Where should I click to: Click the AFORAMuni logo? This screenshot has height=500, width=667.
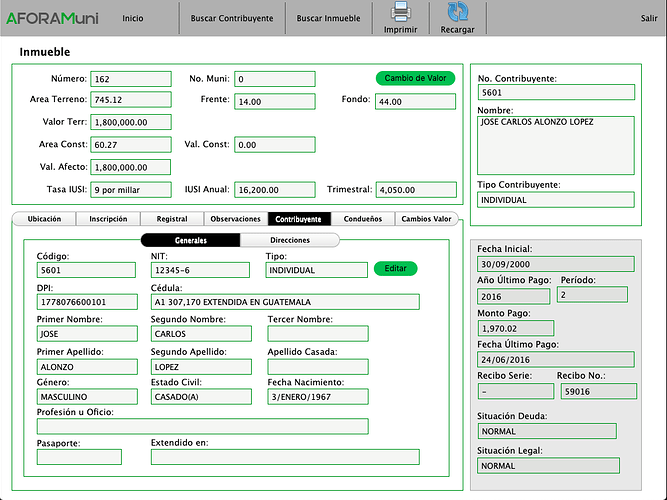[52, 18]
